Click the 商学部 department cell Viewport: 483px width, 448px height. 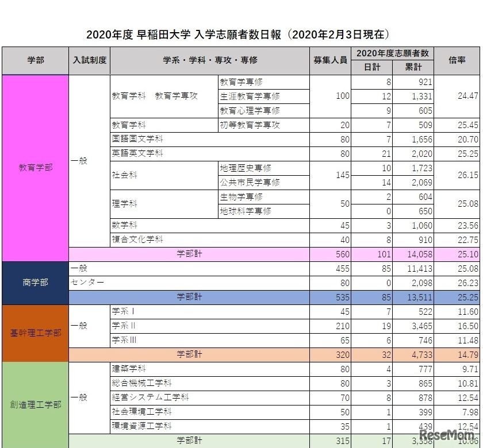click(x=35, y=282)
